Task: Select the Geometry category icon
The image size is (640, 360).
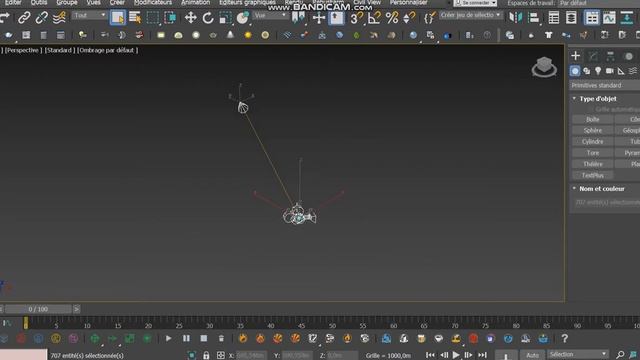Action: coord(575,71)
